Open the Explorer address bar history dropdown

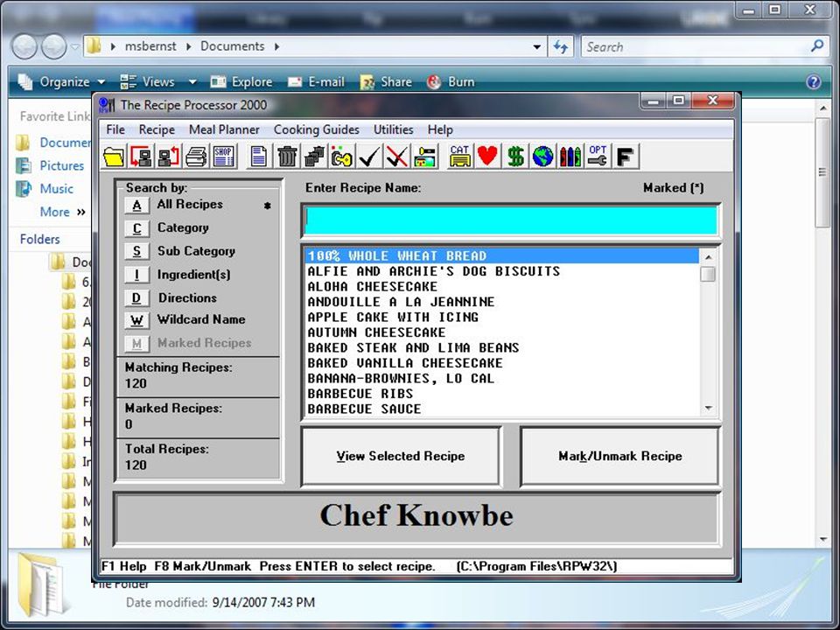tap(536, 46)
